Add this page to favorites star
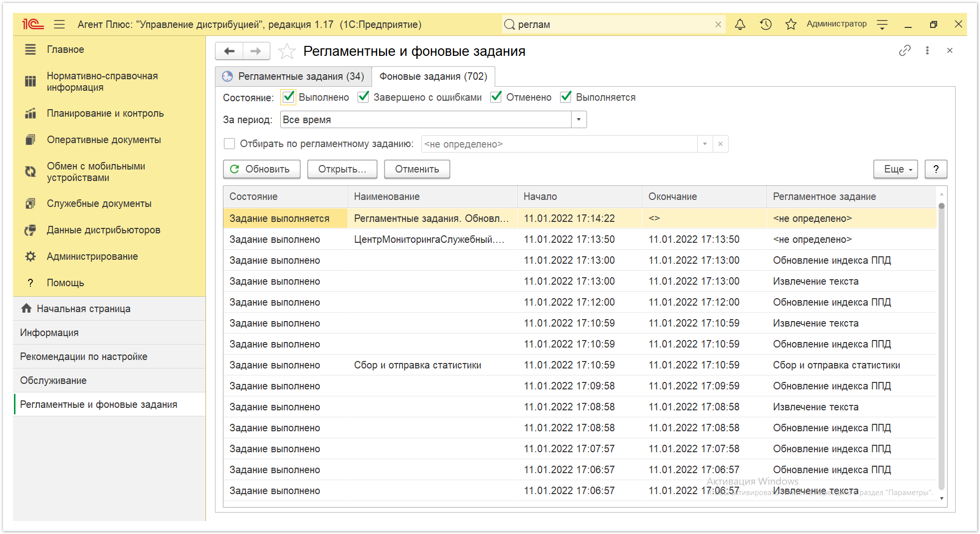Screen dimensions: 980x534 click(287, 51)
